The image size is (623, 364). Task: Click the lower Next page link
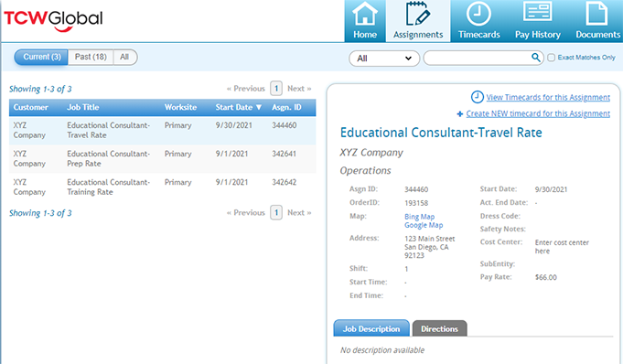tap(299, 212)
